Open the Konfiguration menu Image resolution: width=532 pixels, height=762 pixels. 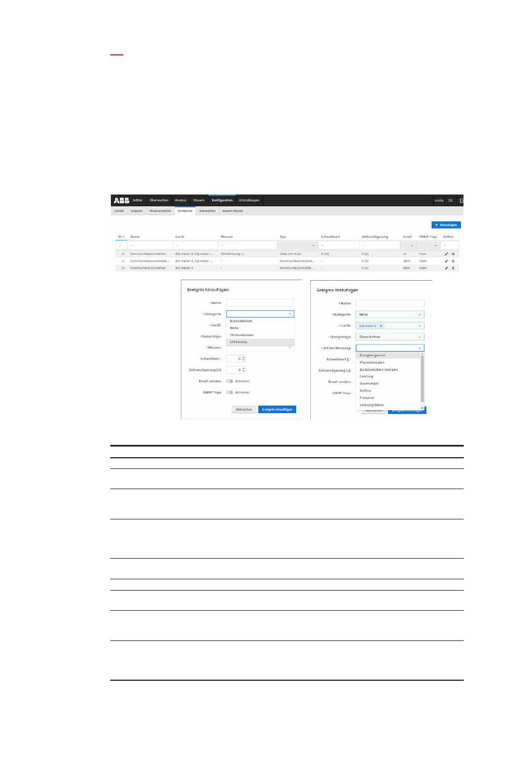(x=222, y=200)
